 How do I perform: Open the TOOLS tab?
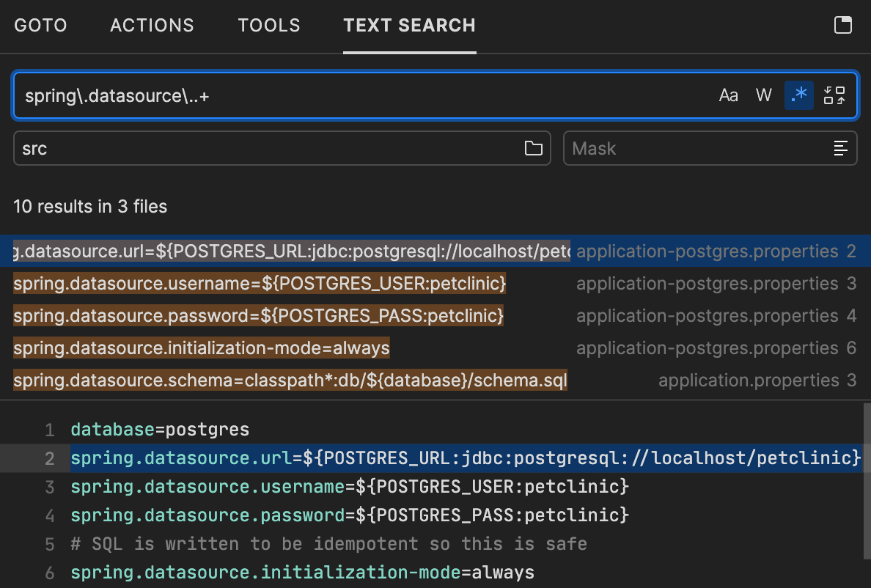(269, 26)
